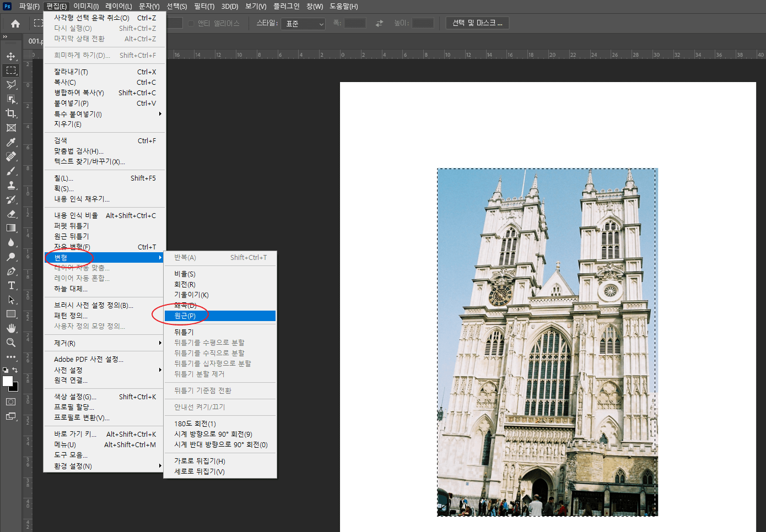
Task: Choose 180도 회전(1)
Action: coord(220,424)
